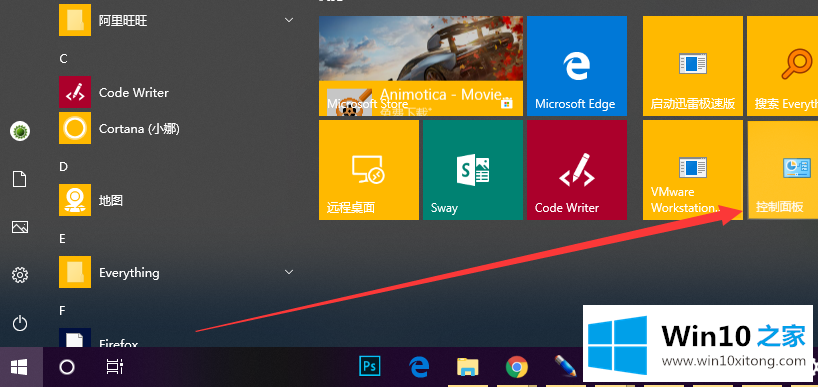Jump to the letter C section header
This screenshot has height=387, width=818.
pos(63,59)
